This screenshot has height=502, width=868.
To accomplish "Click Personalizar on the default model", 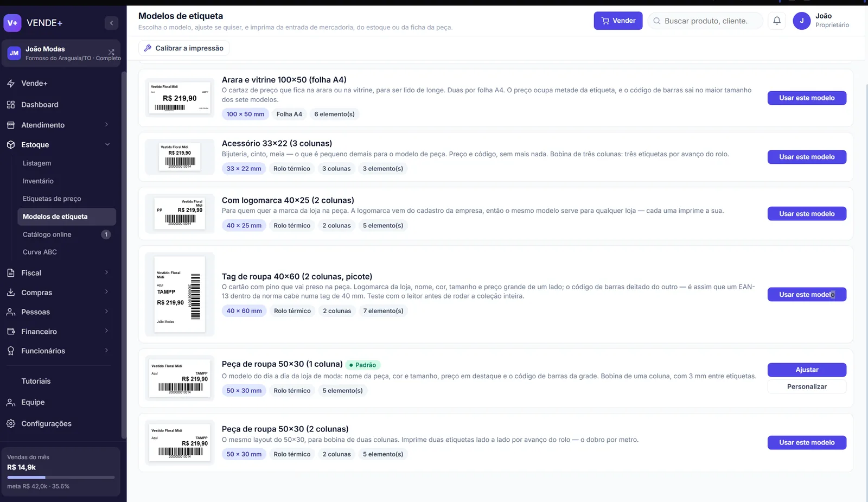I will click(x=807, y=387).
